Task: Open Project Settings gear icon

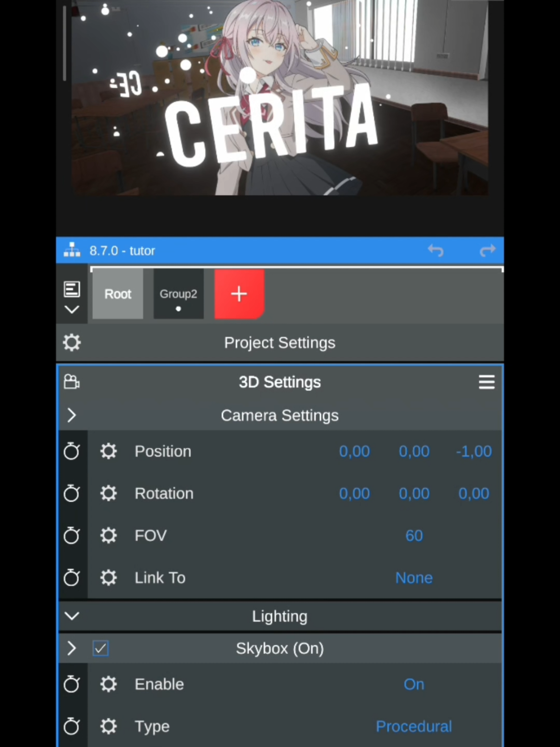Action: point(72,343)
